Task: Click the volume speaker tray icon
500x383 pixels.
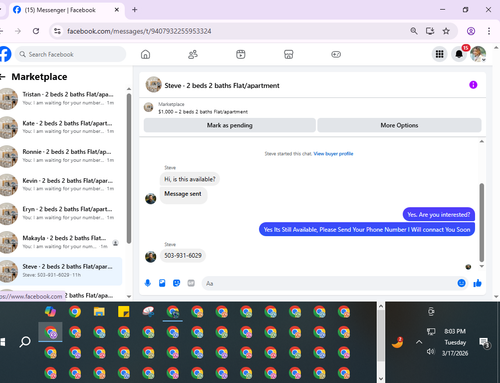Action: click(431, 352)
